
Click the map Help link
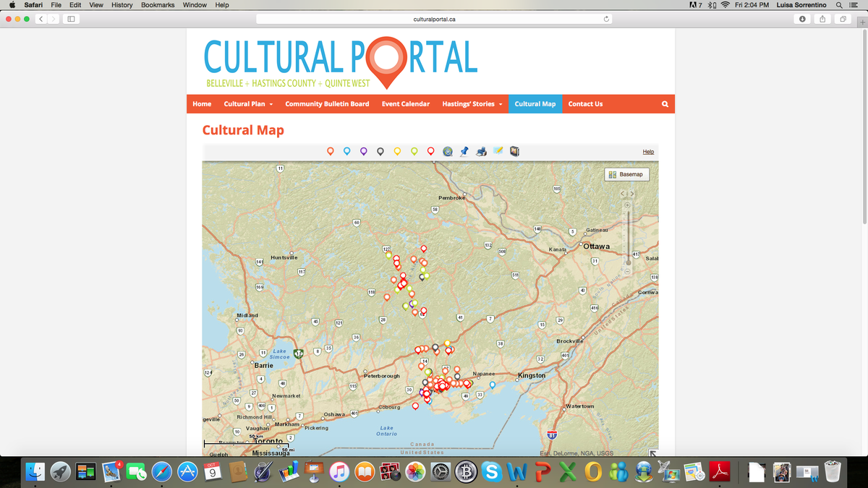click(x=648, y=152)
